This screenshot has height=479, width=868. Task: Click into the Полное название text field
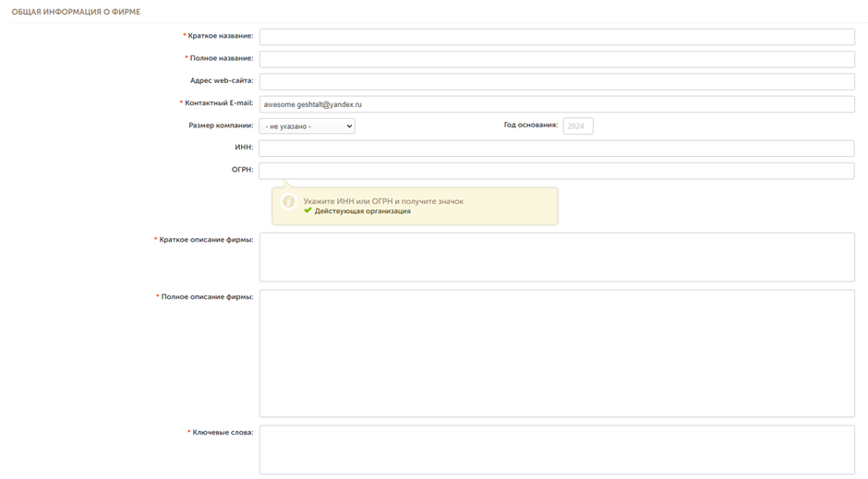pos(556,59)
